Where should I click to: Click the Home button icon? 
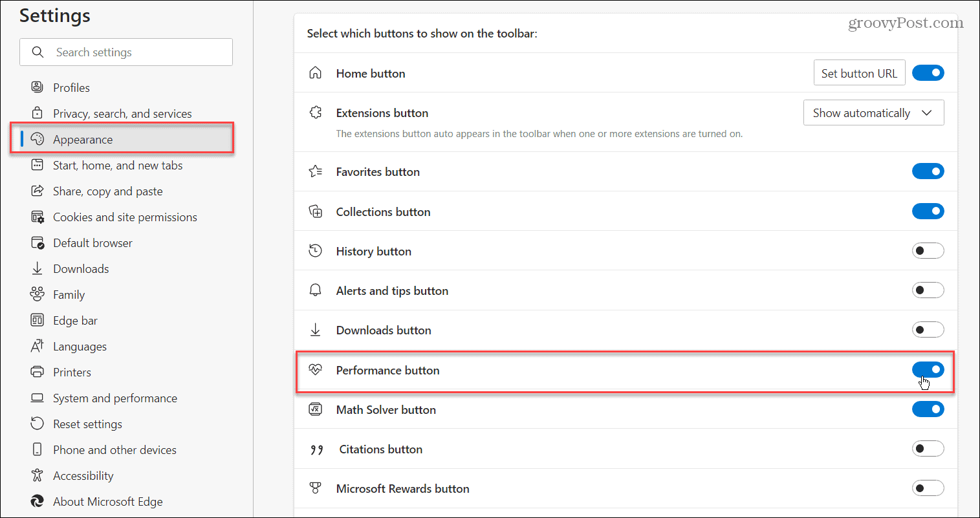[x=315, y=73]
